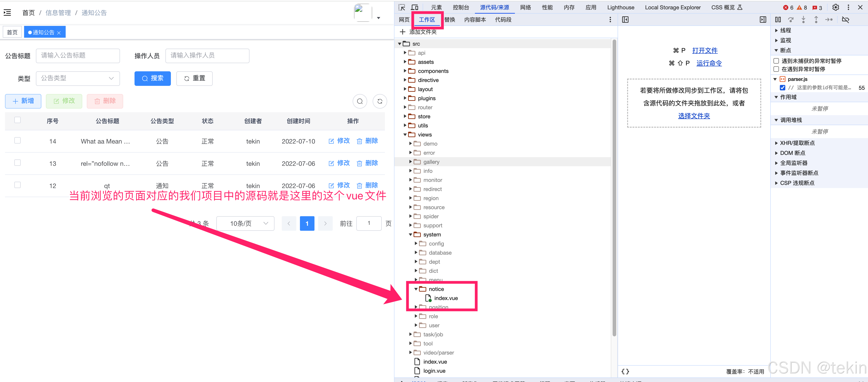
Task: Toggle device toolbar icon in DevTools
Action: coord(414,7)
